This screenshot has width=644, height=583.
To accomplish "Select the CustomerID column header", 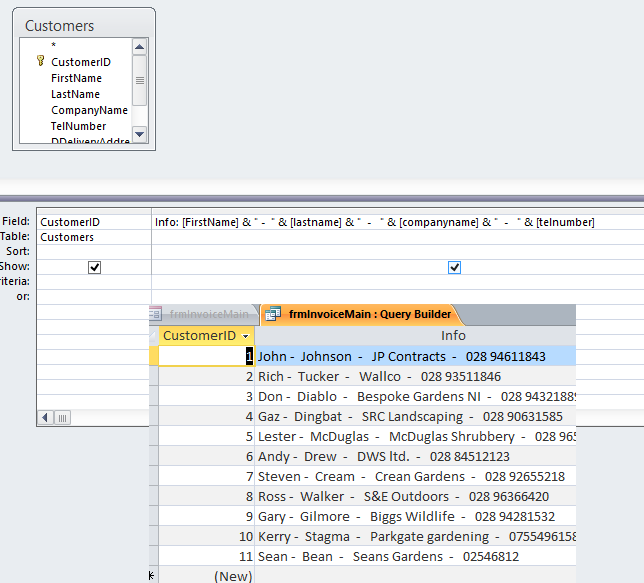I will click(207, 336).
